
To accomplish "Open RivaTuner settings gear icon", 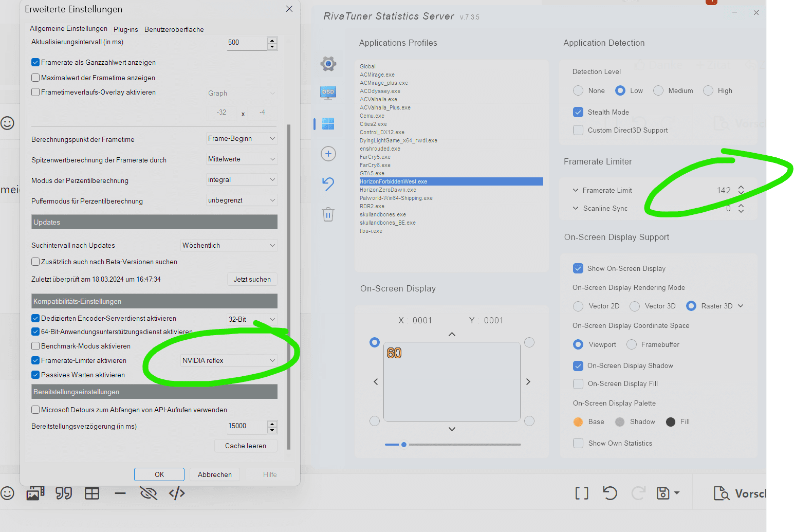I will (x=328, y=64).
